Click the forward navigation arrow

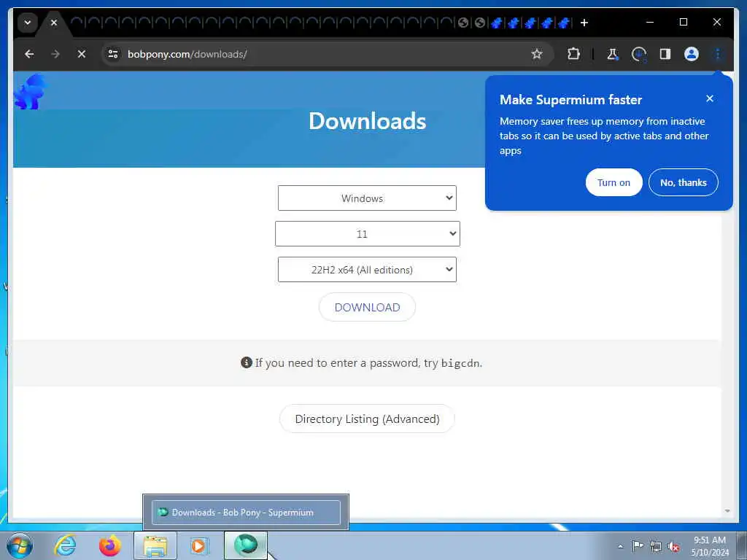pos(55,54)
